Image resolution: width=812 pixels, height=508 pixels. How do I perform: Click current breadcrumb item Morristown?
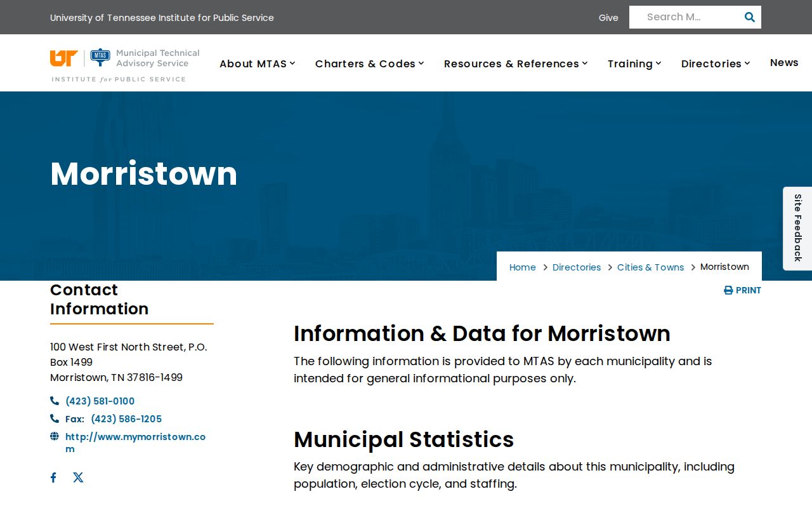point(724,267)
